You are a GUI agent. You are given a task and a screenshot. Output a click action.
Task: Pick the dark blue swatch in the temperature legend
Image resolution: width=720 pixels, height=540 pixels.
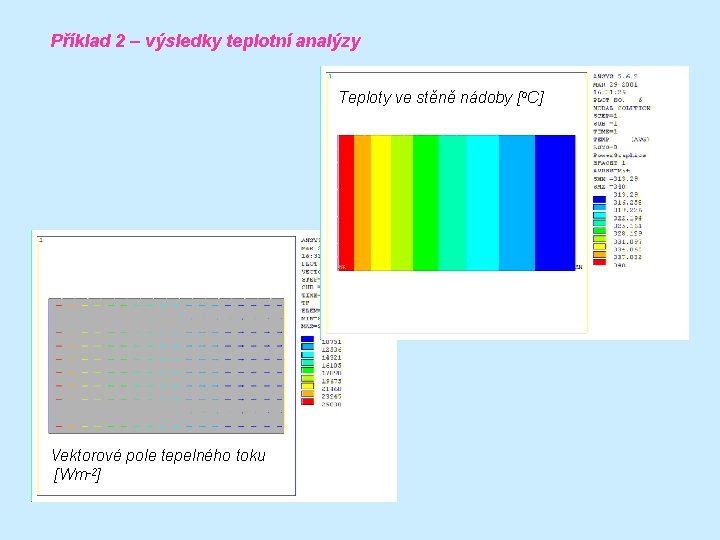599,199
